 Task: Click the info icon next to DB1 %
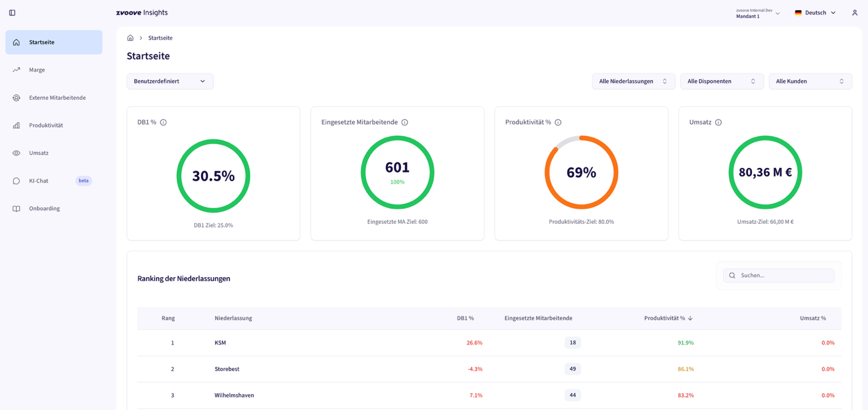point(164,122)
